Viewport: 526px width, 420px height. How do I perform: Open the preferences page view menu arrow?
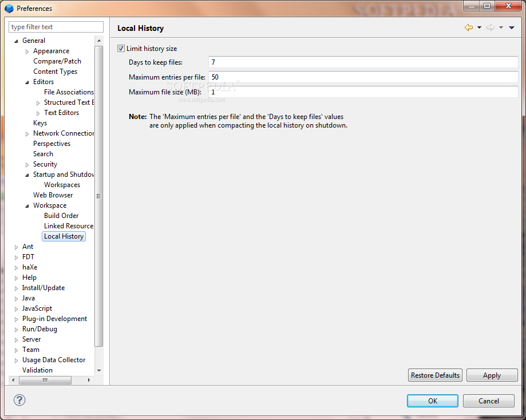512,28
